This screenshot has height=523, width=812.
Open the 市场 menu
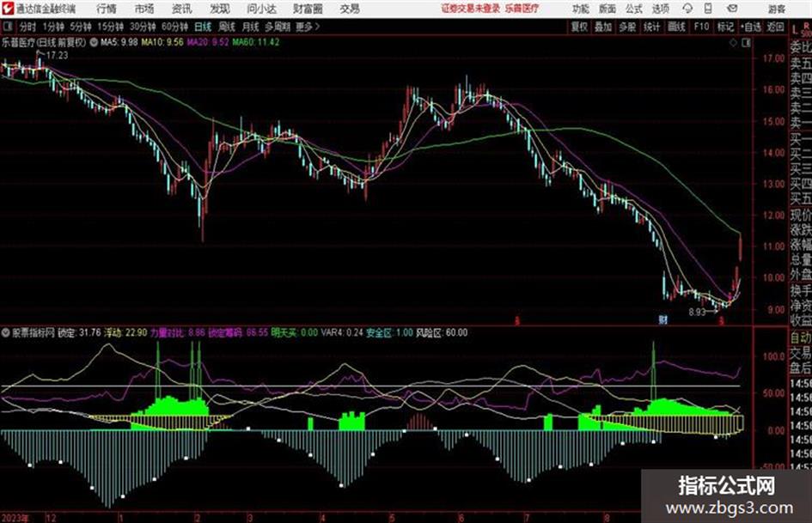point(144,9)
